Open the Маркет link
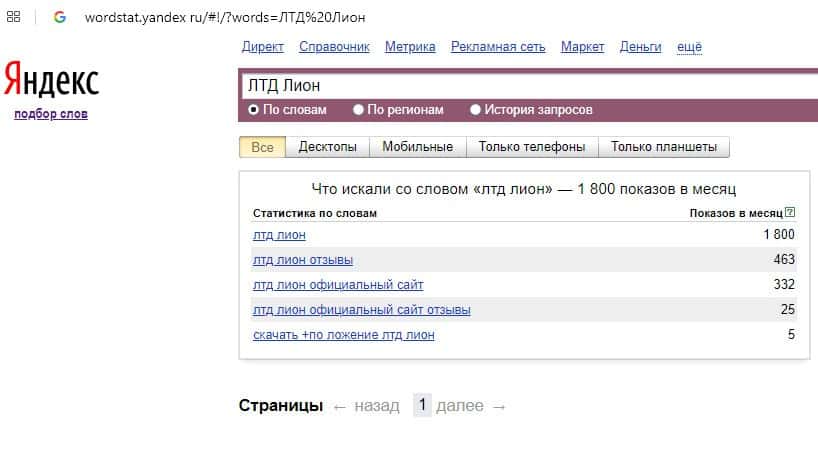The image size is (818, 450). pos(582,47)
